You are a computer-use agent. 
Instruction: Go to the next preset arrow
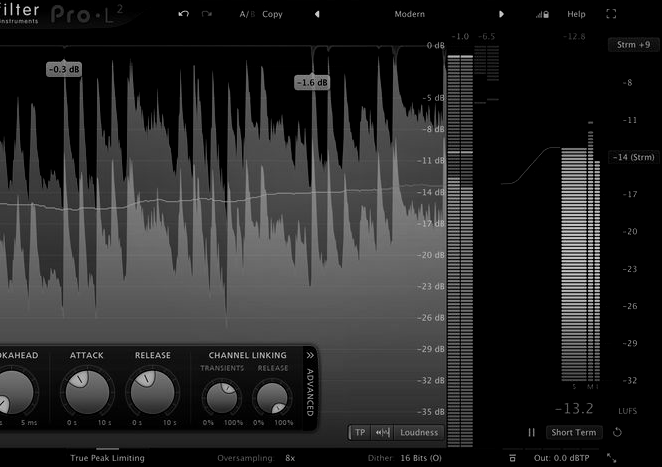tap(502, 14)
